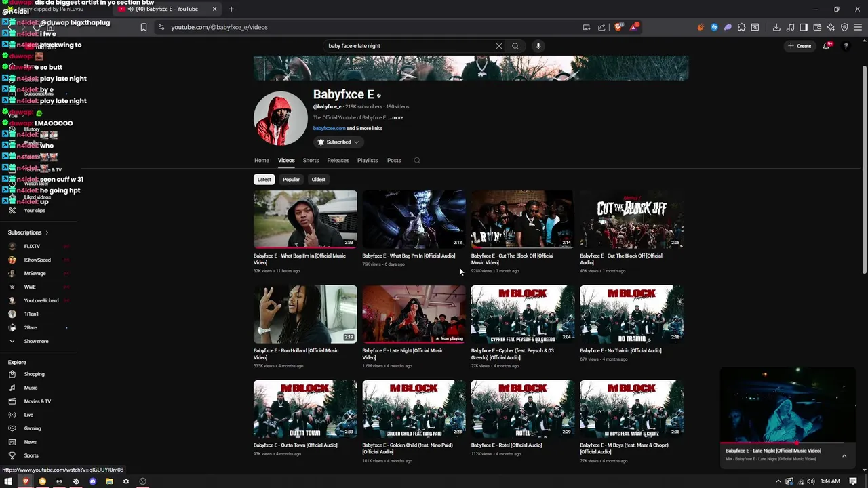Image resolution: width=868 pixels, height=488 pixels.
Task: Open Windows Settings gear in taskbar
Action: [125, 481]
